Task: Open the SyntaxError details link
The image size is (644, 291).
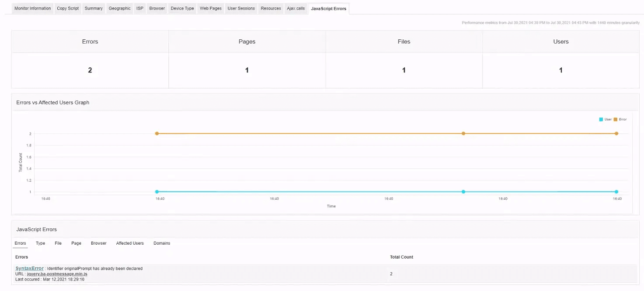Action: 29,268
